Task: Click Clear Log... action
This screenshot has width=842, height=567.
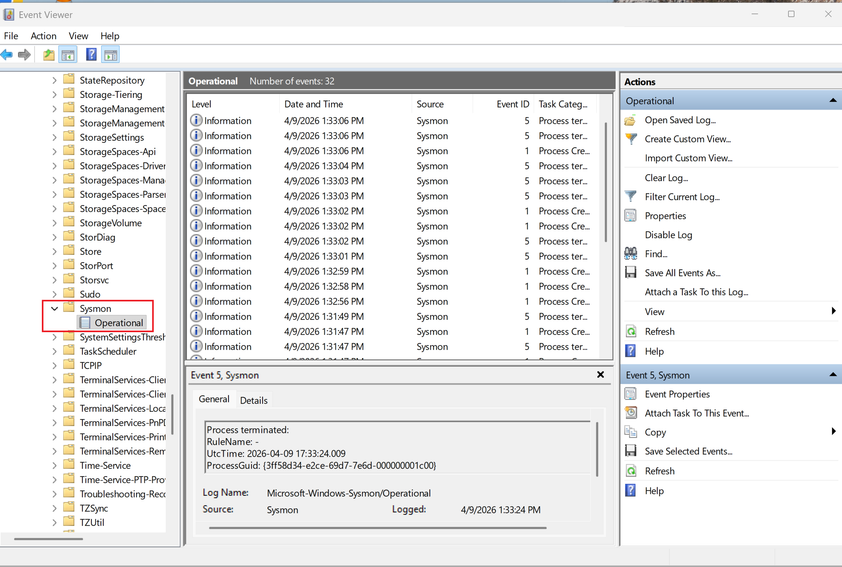Action: click(x=666, y=178)
